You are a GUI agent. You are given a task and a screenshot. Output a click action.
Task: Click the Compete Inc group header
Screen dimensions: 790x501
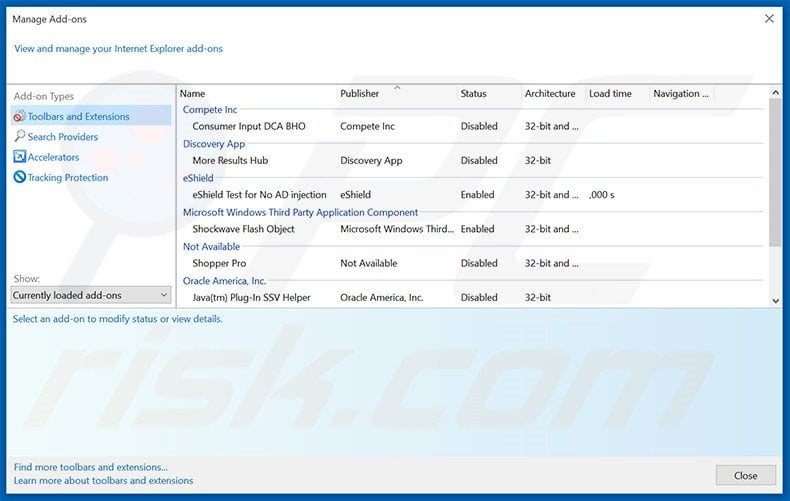pos(210,109)
